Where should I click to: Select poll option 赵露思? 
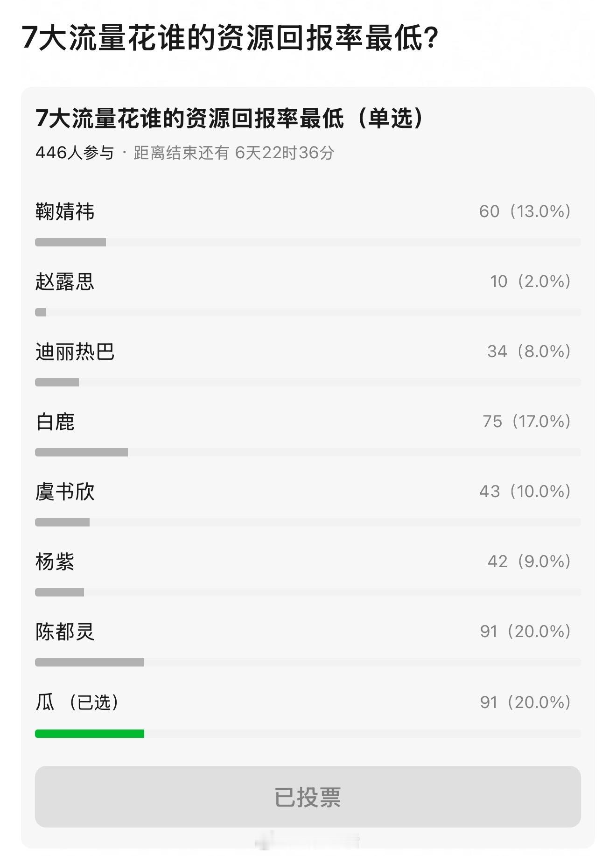tap(308, 293)
